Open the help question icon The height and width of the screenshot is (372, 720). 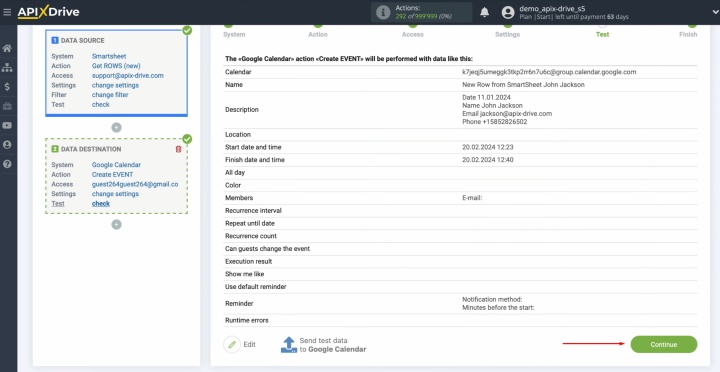pyautogui.click(x=7, y=164)
